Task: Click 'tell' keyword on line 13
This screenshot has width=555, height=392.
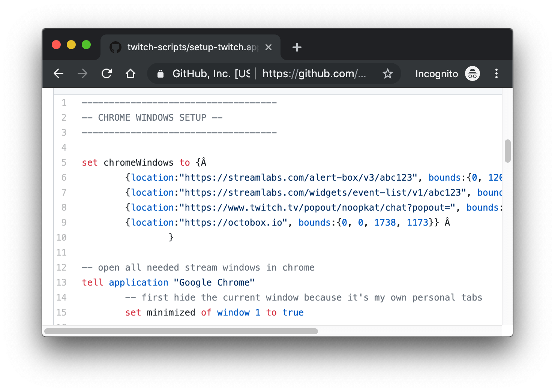Action: (x=93, y=283)
